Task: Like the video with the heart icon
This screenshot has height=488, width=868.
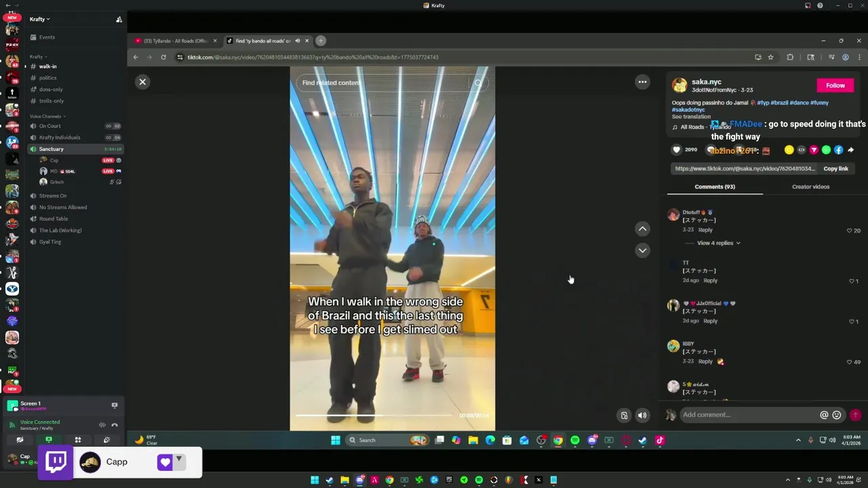Action: [676, 150]
